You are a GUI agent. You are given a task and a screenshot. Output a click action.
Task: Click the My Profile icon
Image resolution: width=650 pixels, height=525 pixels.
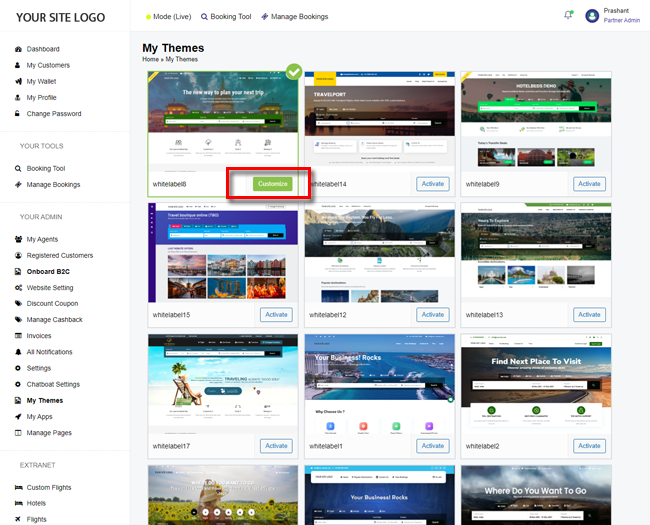pos(17,97)
